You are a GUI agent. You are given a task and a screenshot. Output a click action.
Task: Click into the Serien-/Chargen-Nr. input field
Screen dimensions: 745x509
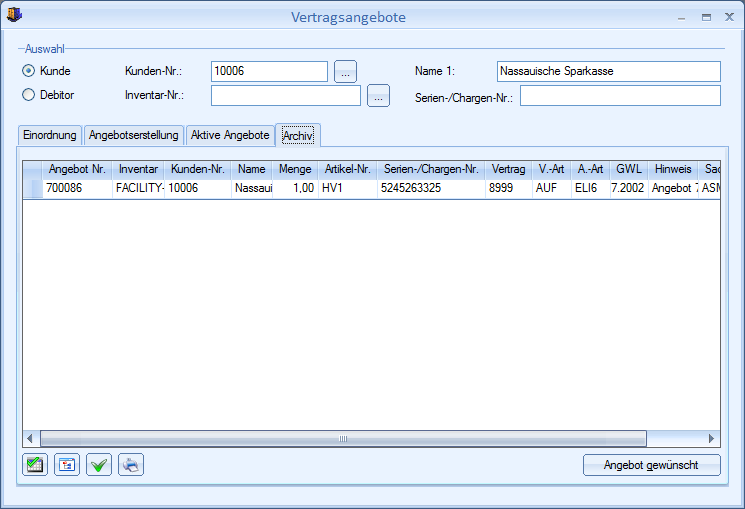(x=620, y=96)
